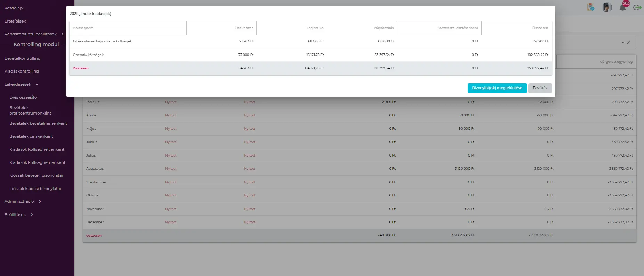Viewport: 644px width, 276px height.
Task: Click Bizonylat(ok) megtekintése button
Action: (x=497, y=88)
